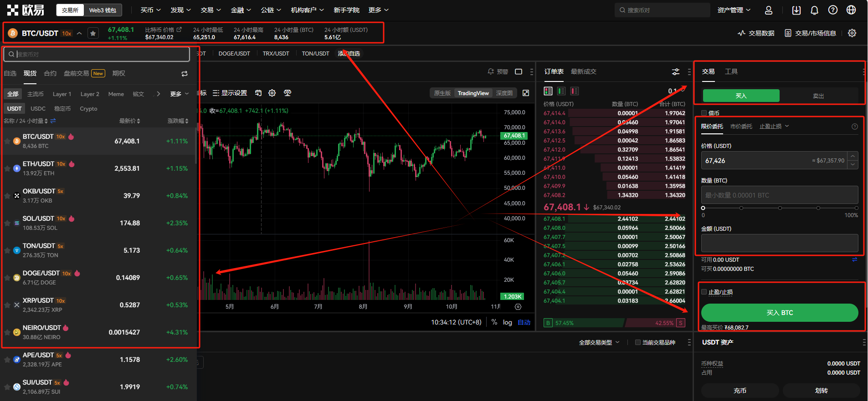The image size is (868, 401).
Task: Expand the 机构客户 menu
Action: tap(307, 10)
